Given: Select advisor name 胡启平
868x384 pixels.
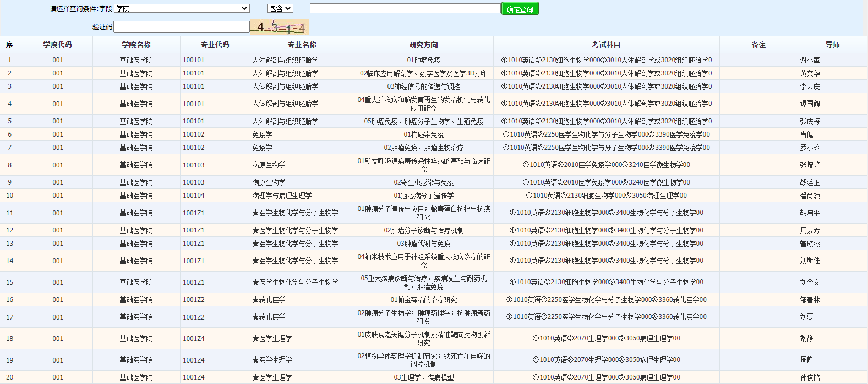Looking at the screenshot, I should pos(810,213).
